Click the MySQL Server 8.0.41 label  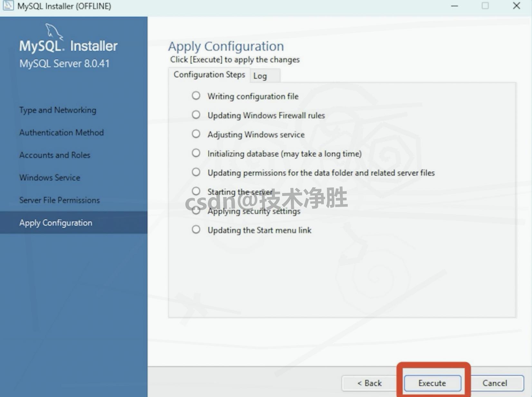click(x=64, y=63)
